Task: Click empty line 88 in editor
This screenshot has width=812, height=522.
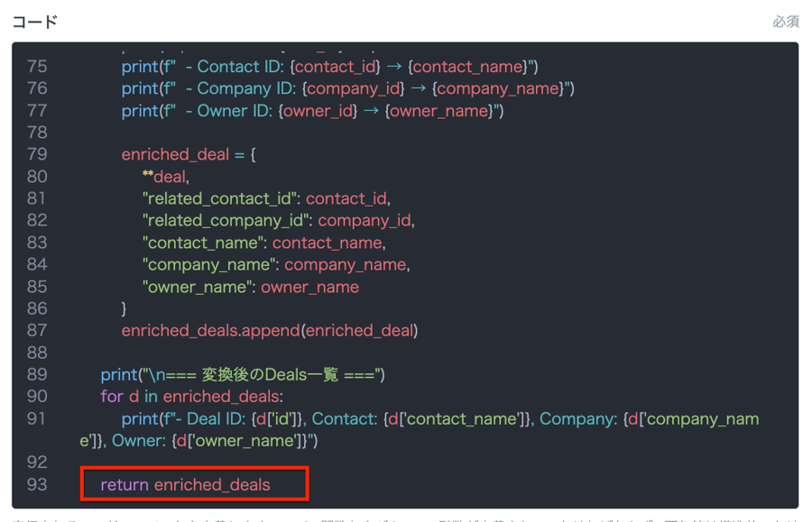Action: pyautogui.click(x=361, y=353)
